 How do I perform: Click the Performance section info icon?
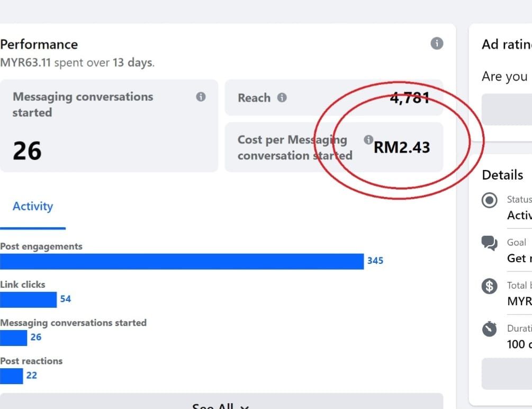(437, 43)
